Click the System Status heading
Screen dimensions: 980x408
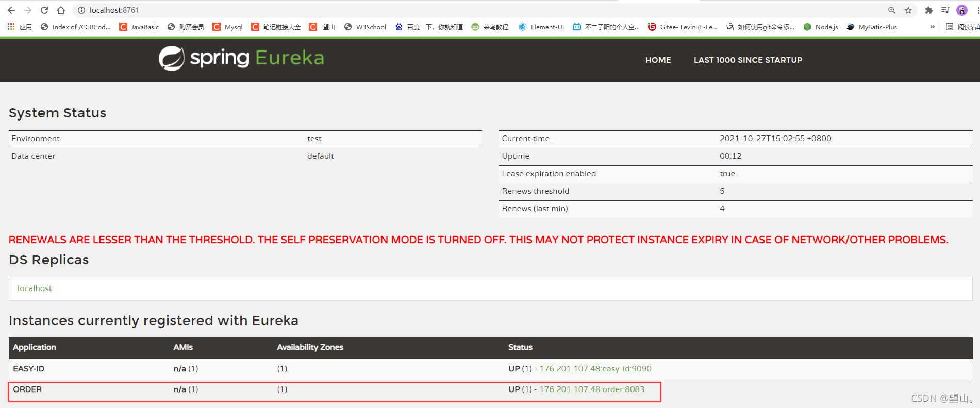[57, 113]
